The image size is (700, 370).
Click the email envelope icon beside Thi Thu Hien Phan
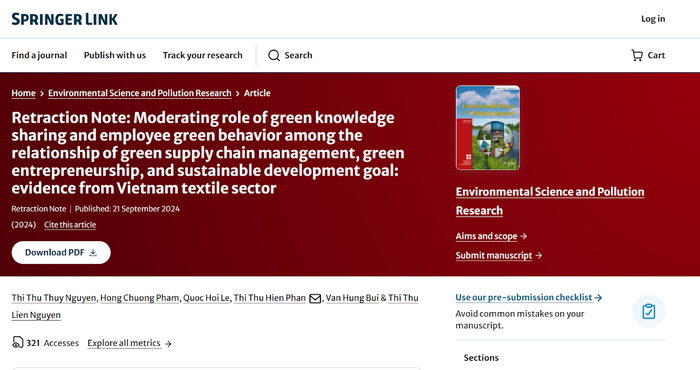(x=315, y=298)
